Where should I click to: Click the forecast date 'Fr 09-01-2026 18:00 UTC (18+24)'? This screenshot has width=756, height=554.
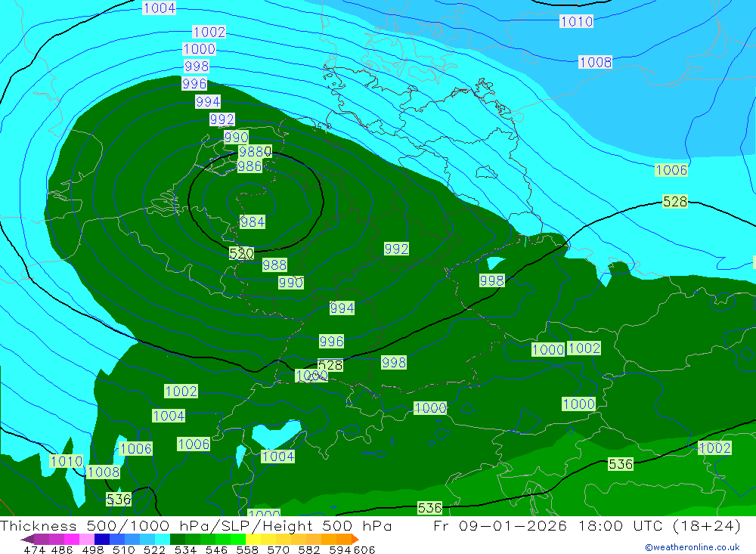(587, 525)
